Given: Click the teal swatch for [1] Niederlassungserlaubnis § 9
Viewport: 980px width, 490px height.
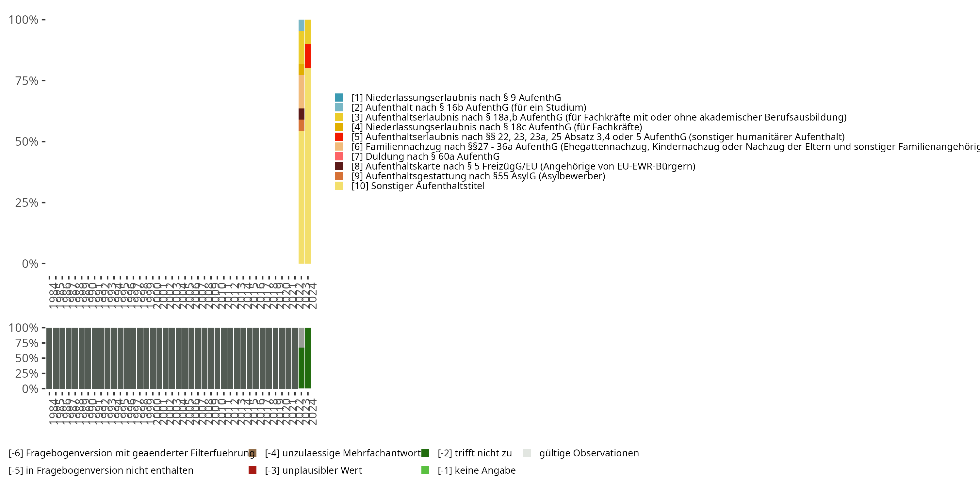Looking at the screenshot, I should [x=339, y=98].
